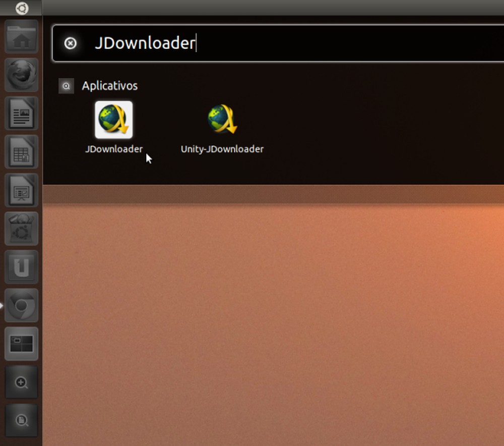Open LibreOffice Calc from the launcher
The image size is (504, 446).
coord(21,152)
